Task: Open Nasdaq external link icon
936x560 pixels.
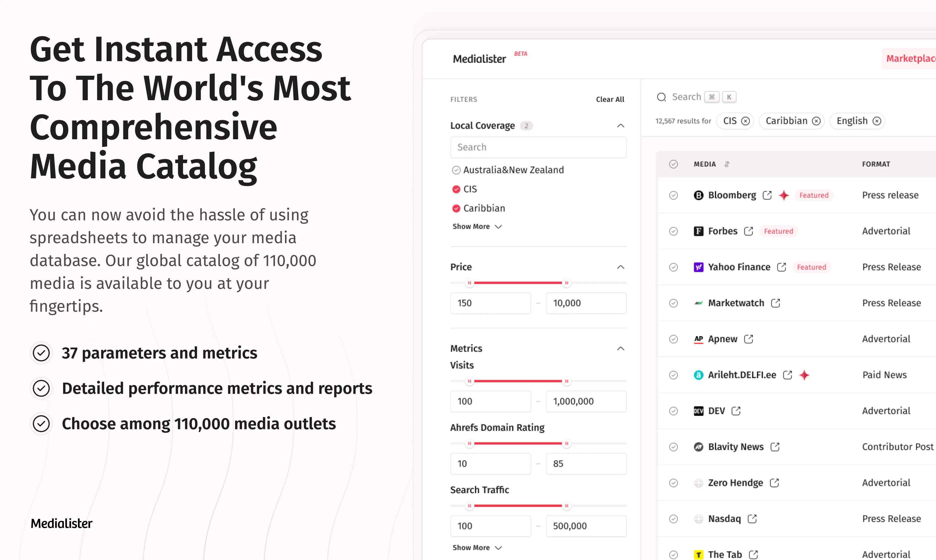Action: click(752, 518)
